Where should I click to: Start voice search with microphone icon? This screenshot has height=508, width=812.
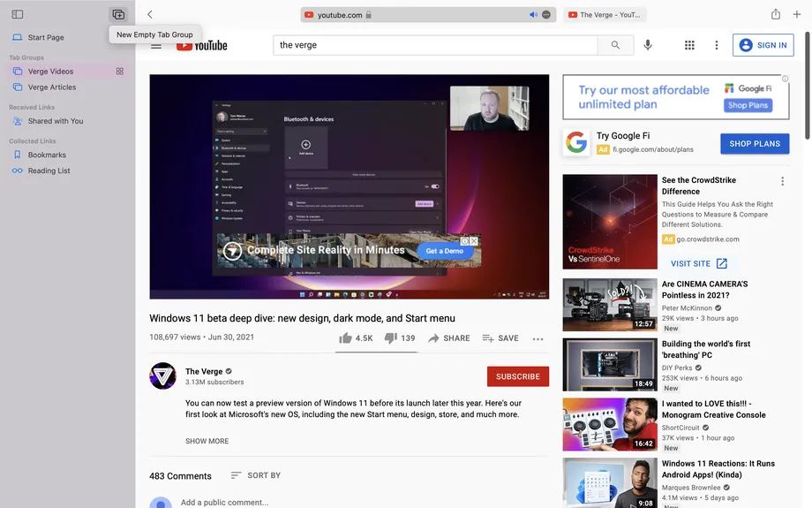[648, 45]
